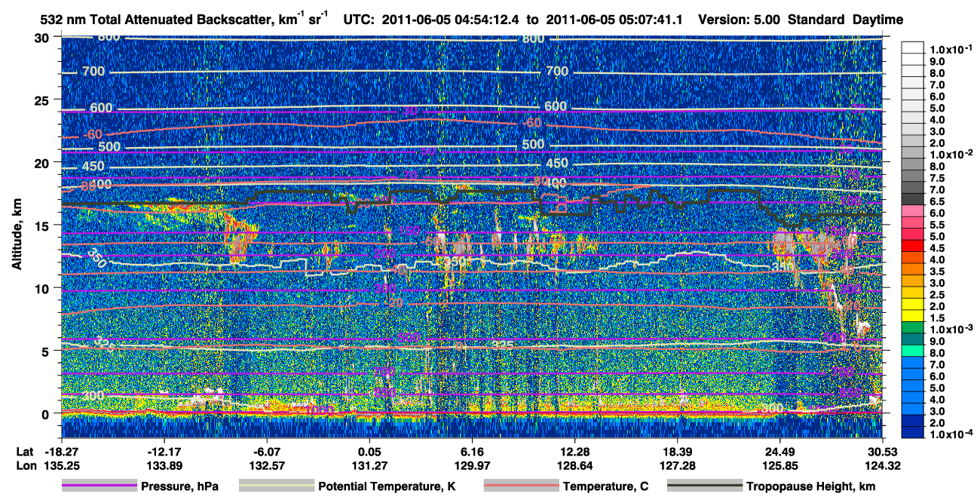This screenshot has width=980, height=503.
Task: Click the latitude value '12.28'
Action: click(x=574, y=452)
